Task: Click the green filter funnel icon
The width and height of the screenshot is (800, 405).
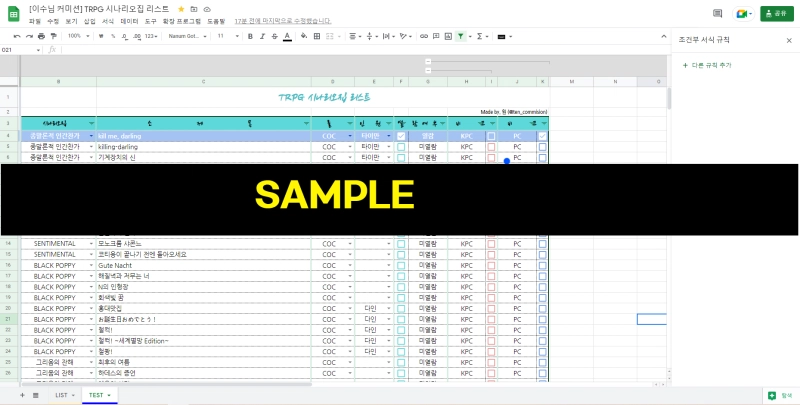Action: (x=460, y=36)
